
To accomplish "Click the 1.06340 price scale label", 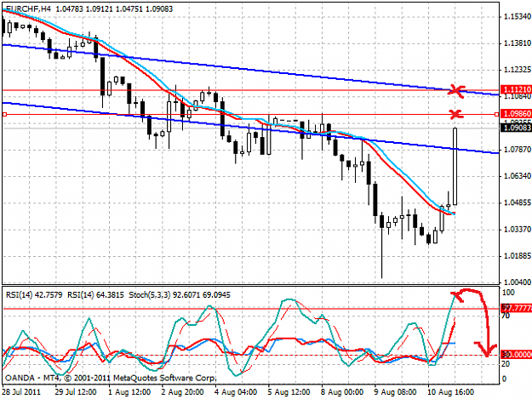I will 517,175.
